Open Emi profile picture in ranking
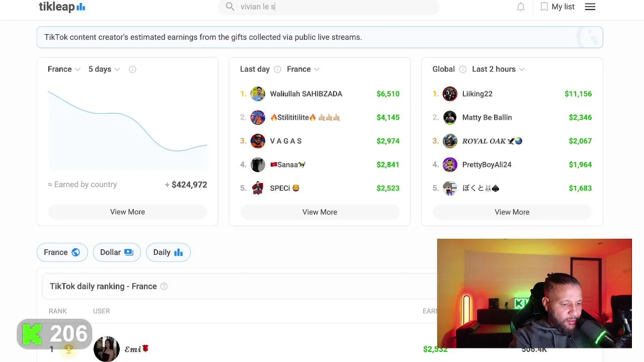644x362 pixels. (107, 349)
